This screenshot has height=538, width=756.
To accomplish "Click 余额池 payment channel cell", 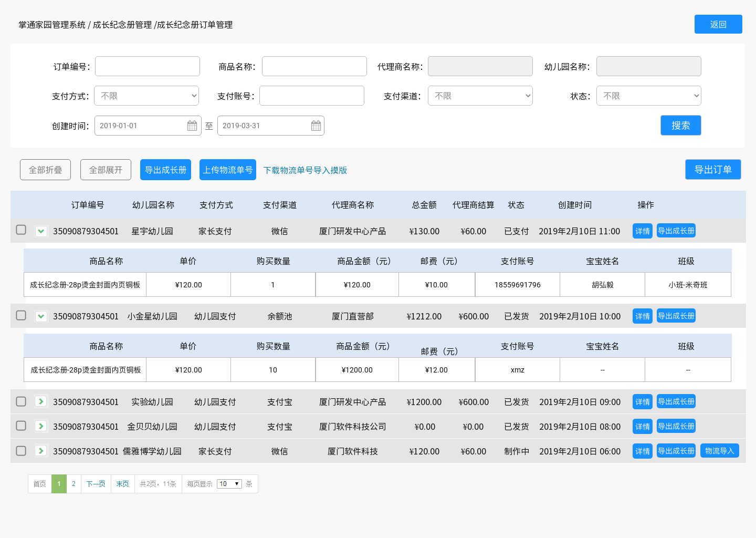I will point(280,316).
